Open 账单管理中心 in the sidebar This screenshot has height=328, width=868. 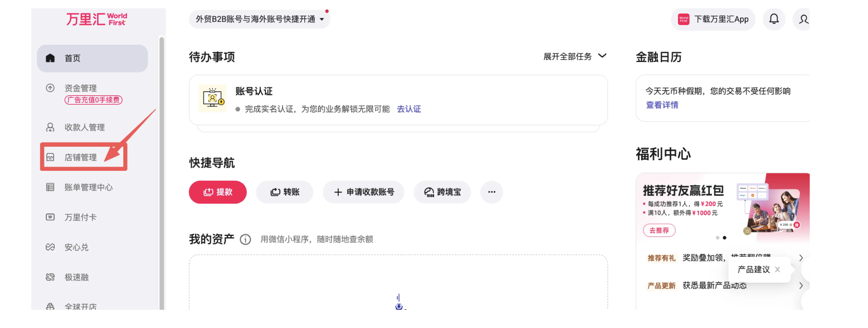(88, 187)
